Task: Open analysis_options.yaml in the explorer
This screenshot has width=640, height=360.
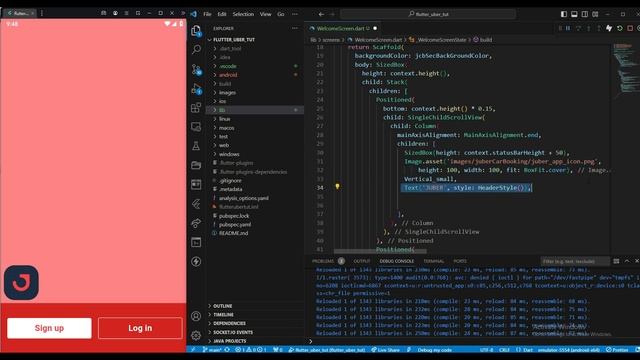Action: (244, 198)
